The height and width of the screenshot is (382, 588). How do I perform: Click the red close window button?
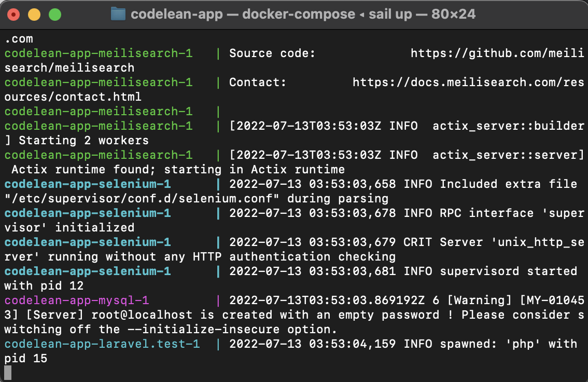(x=13, y=15)
